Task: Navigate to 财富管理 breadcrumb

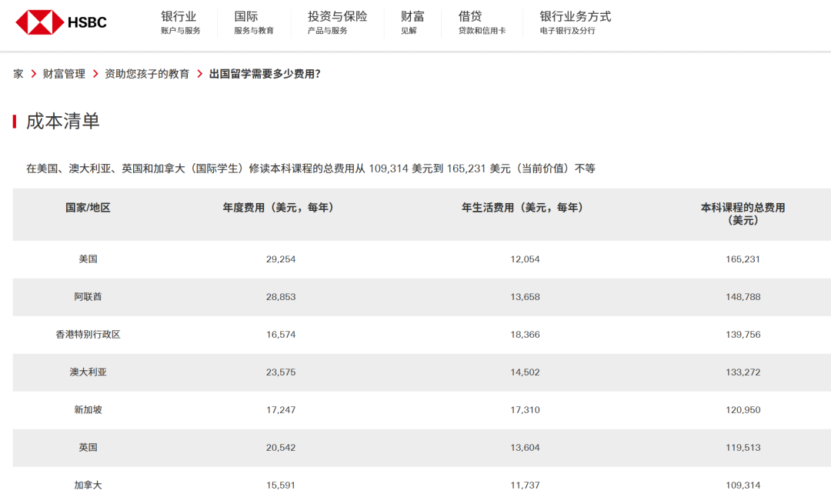Action: coord(64,74)
